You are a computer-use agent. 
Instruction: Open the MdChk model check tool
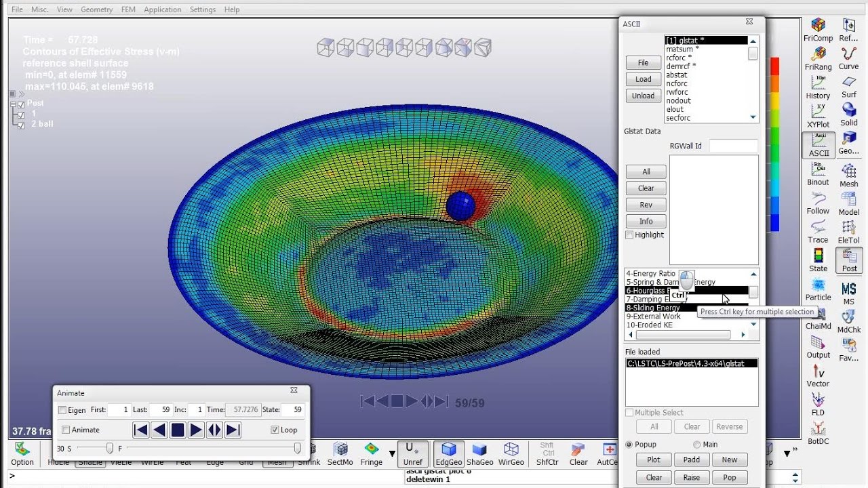[x=849, y=321]
